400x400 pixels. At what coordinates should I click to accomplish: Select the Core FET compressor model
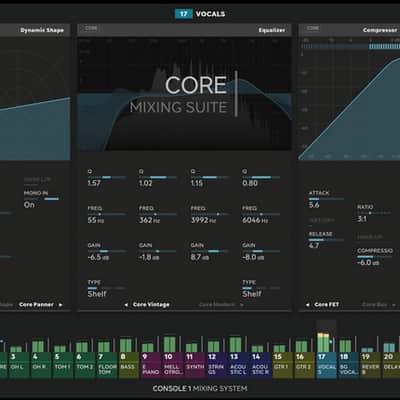326,305
